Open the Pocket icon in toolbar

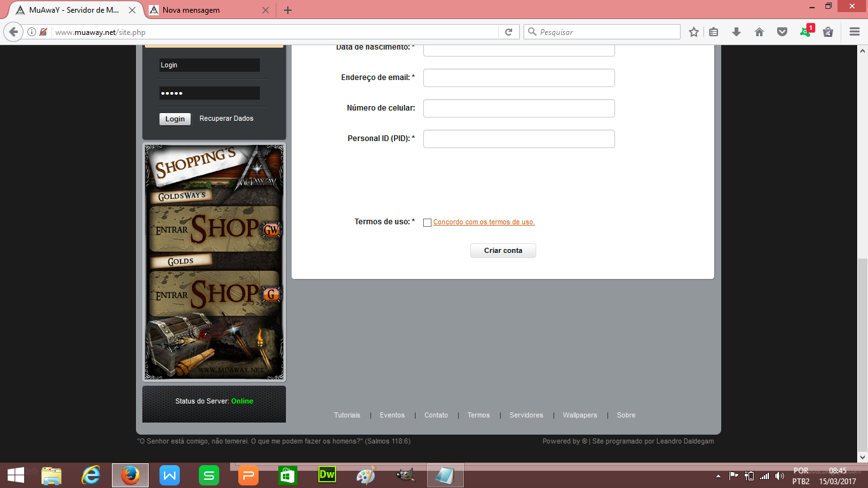click(x=782, y=32)
